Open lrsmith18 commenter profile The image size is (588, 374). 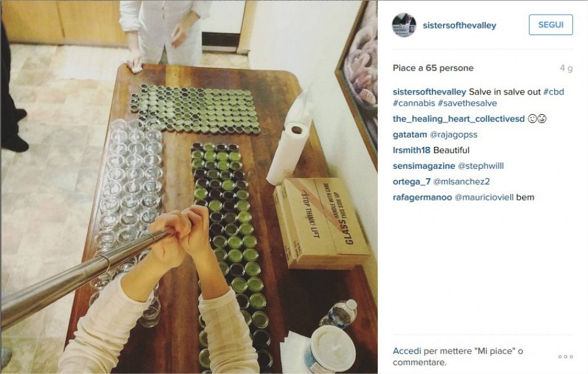[x=412, y=150]
